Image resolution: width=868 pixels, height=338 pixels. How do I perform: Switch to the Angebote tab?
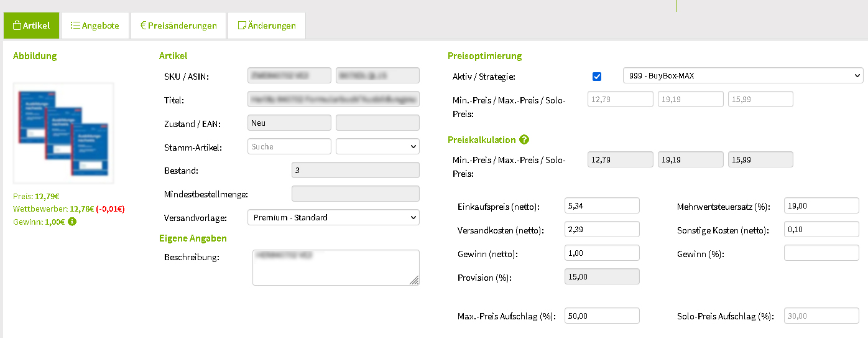[95, 26]
